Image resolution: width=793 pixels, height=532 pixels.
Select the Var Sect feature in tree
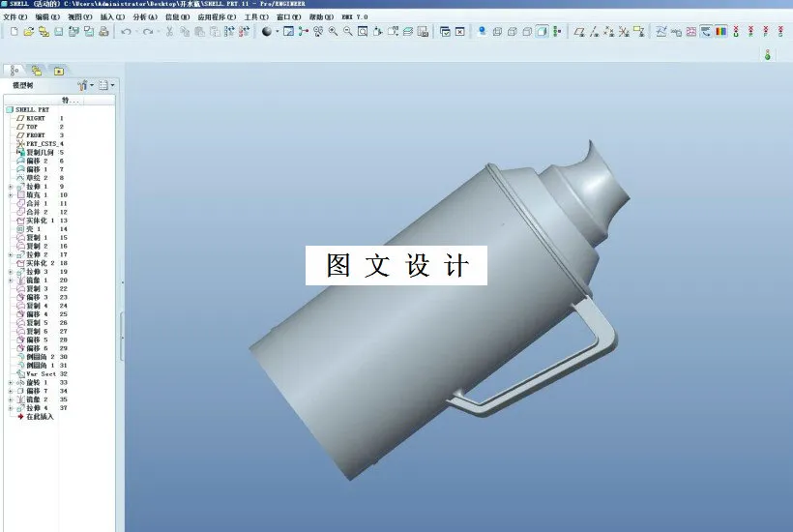point(37,374)
